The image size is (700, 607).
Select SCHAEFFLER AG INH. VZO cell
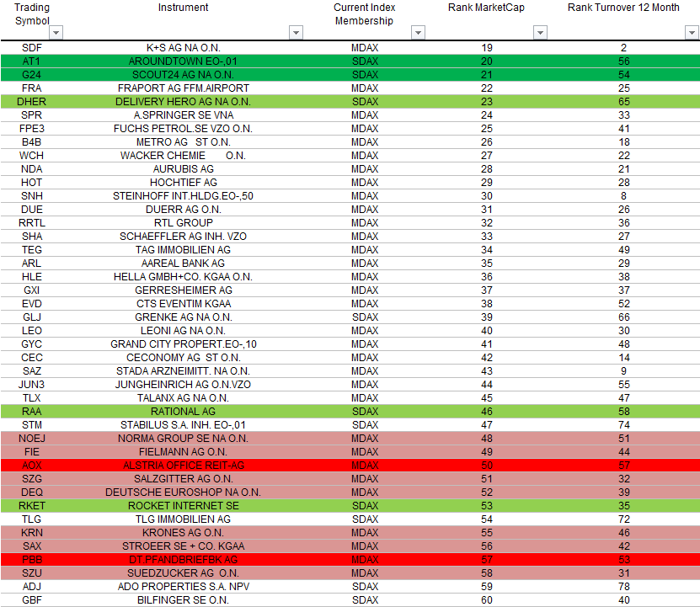pyautogui.click(x=183, y=236)
